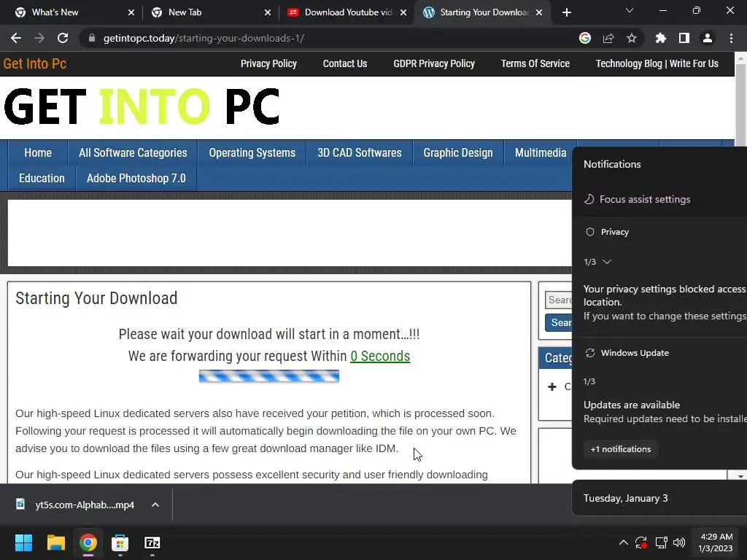Click the address bar URL field

(x=329, y=38)
